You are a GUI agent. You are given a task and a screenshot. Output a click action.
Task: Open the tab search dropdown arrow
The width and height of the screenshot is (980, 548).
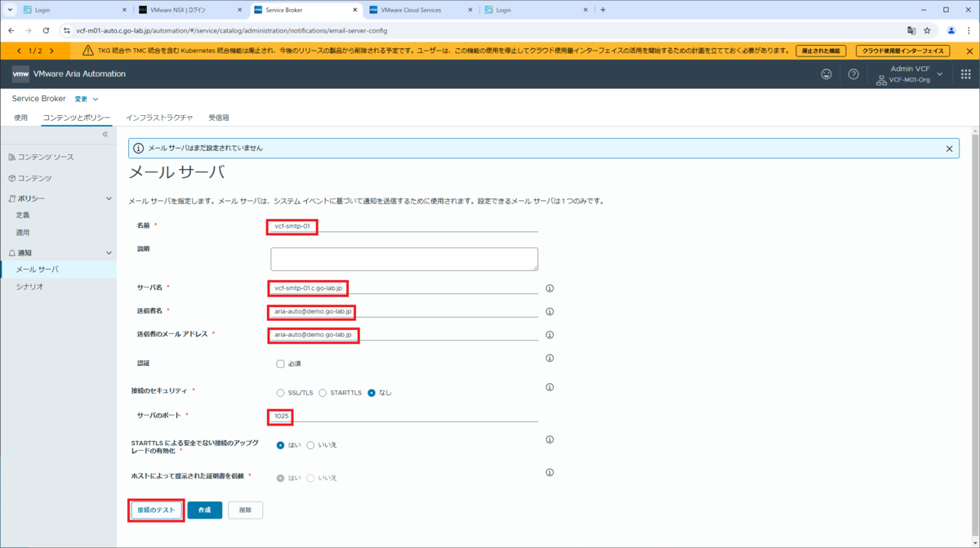coord(10,10)
